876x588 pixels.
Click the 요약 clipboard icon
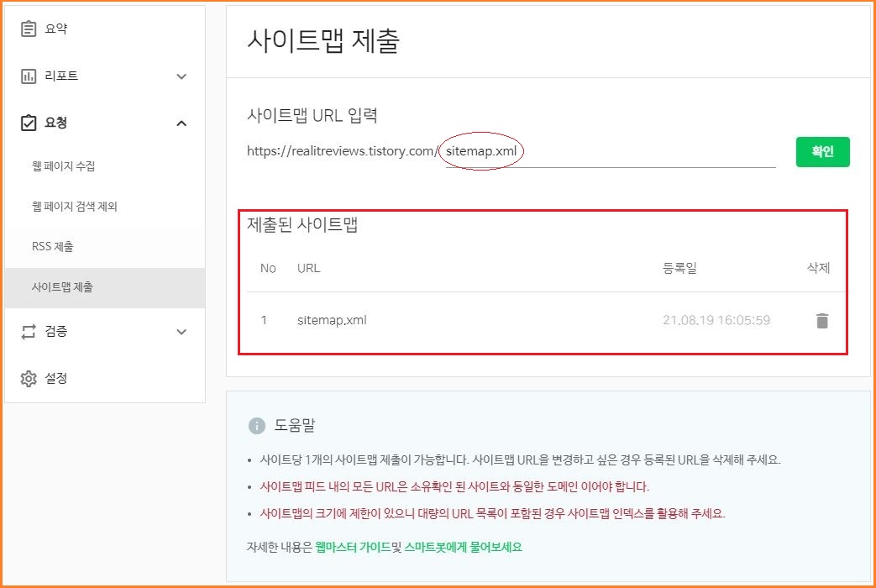[29, 29]
